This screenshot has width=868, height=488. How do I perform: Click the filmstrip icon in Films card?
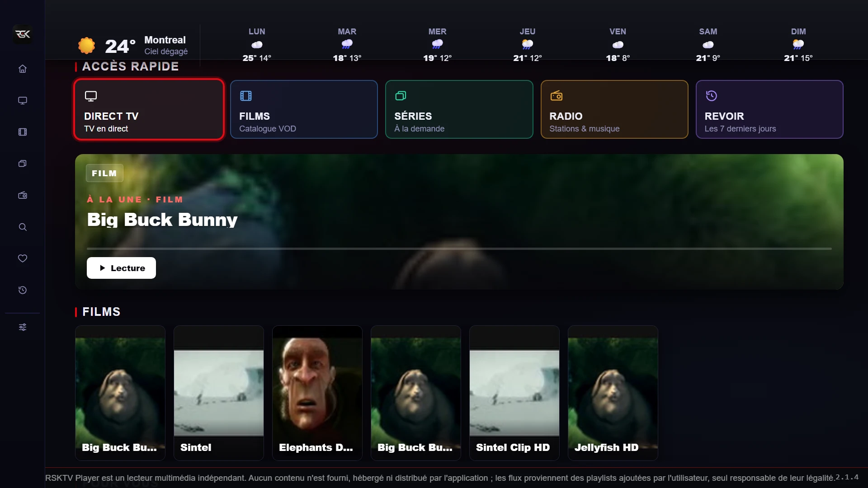point(246,96)
